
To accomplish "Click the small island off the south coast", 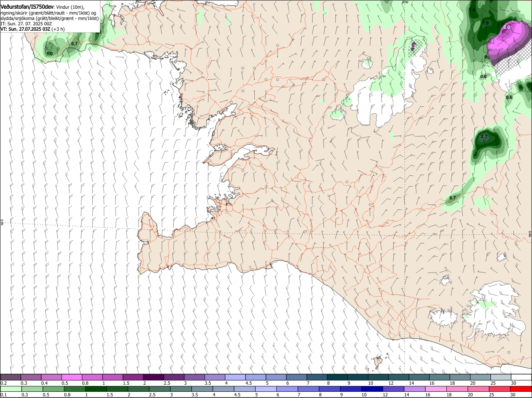I will tap(378, 362).
